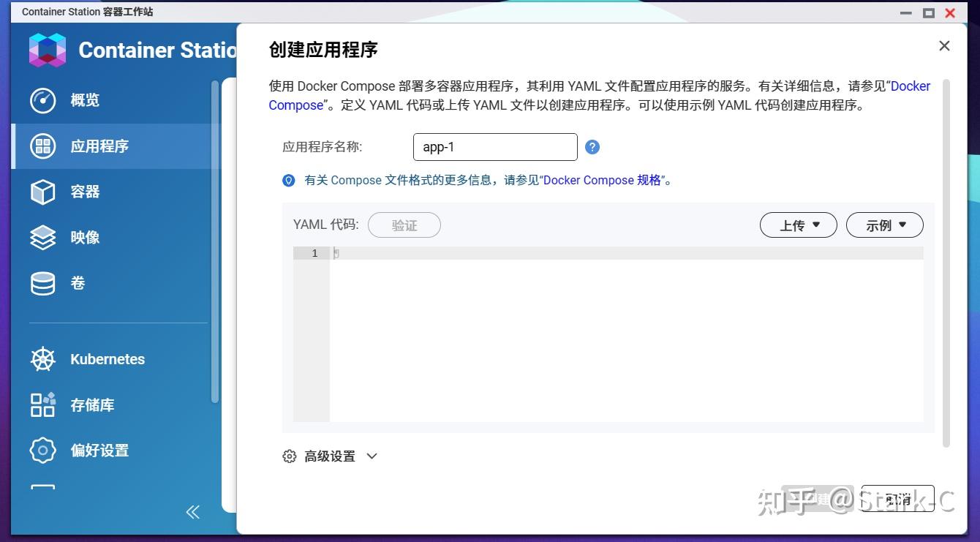980x542 pixels.
Task: Click the blue help question mark icon
Action: click(592, 146)
